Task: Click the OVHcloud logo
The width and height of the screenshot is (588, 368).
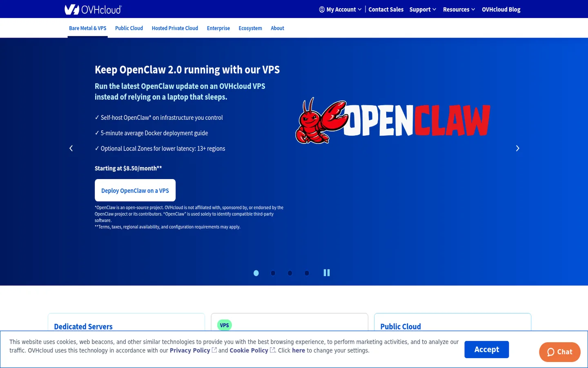Action: click(93, 9)
